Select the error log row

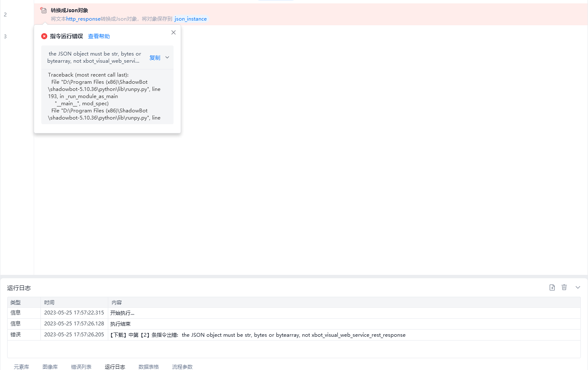click(294, 335)
